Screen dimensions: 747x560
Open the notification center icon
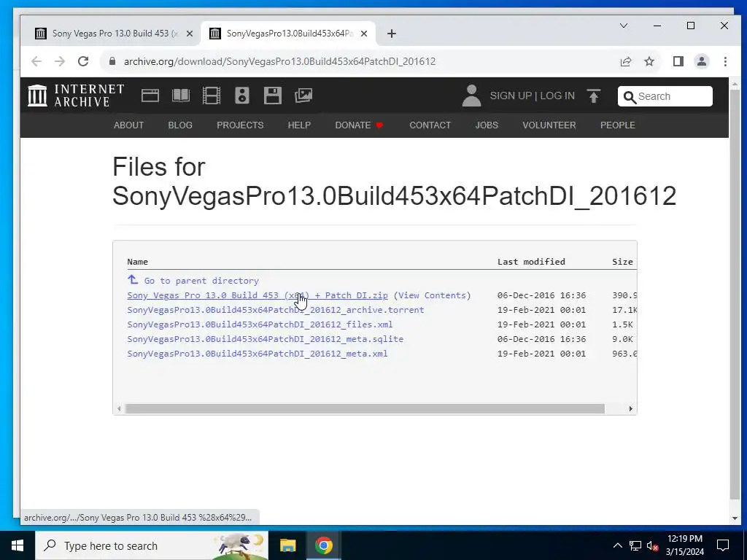(x=723, y=545)
